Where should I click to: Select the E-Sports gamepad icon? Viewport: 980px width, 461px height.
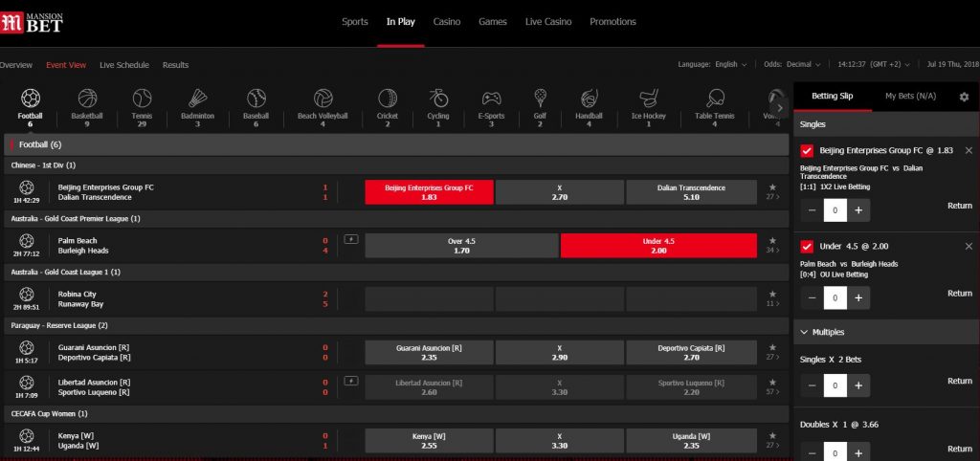pyautogui.click(x=491, y=99)
